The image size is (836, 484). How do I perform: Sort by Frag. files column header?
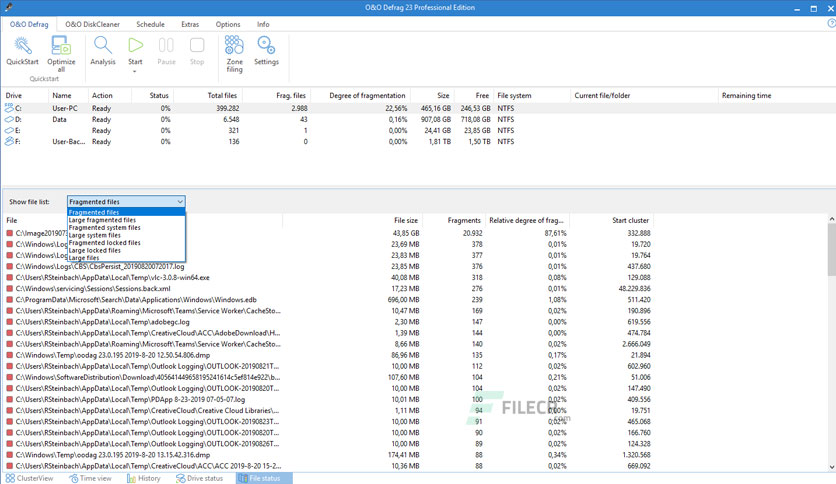tap(276, 95)
